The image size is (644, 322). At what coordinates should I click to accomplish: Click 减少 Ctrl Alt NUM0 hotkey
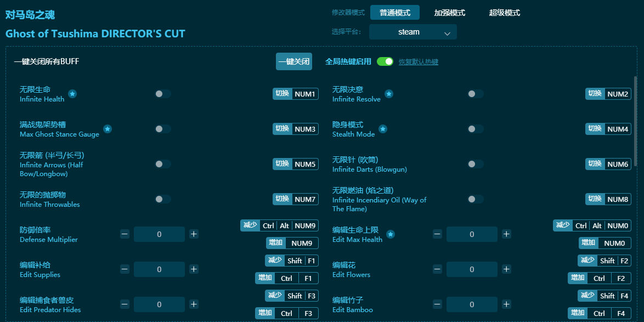pos(592,225)
